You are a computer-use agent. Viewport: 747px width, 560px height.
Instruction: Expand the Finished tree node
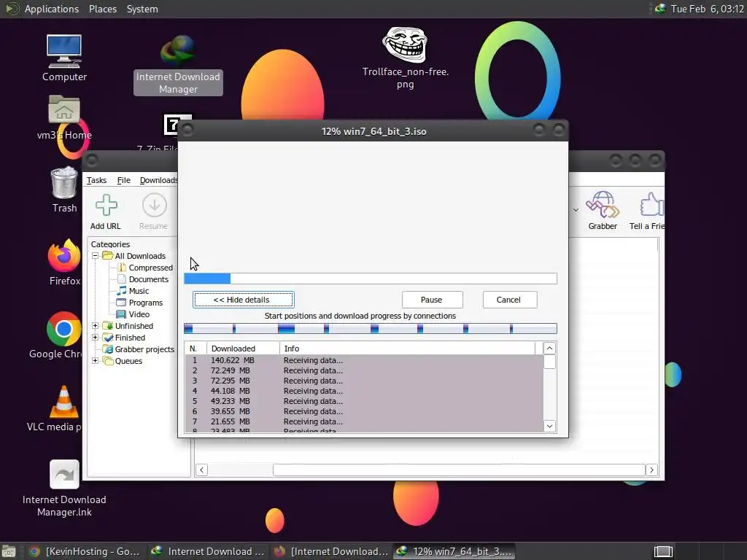click(x=96, y=338)
